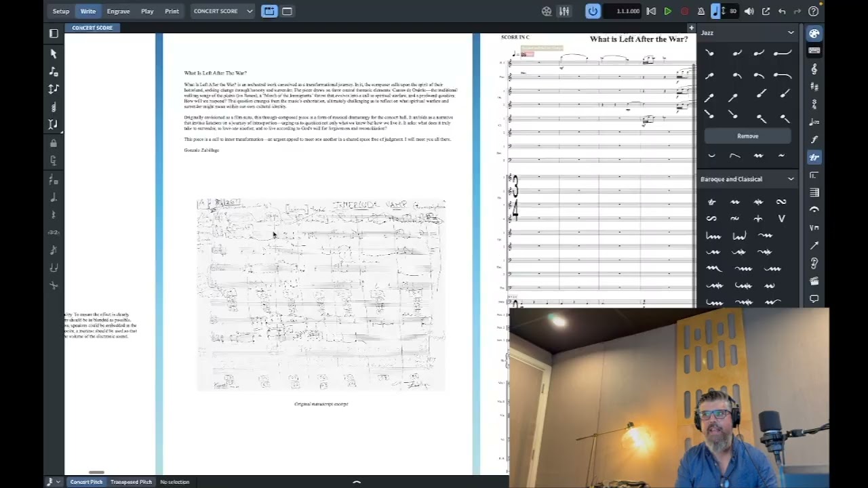Toggle the speaker audio icon
This screenshot has height=488, width=868.
[749, 11]
